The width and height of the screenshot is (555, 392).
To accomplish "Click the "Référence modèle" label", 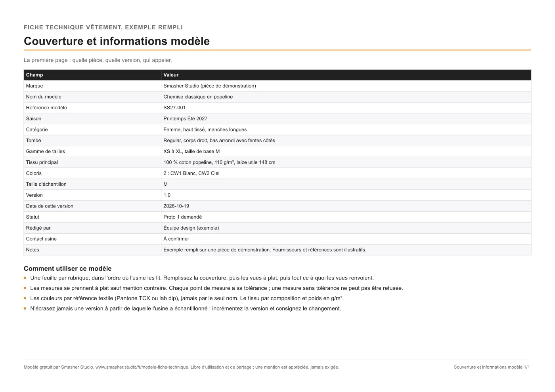I will click(46, 108).
